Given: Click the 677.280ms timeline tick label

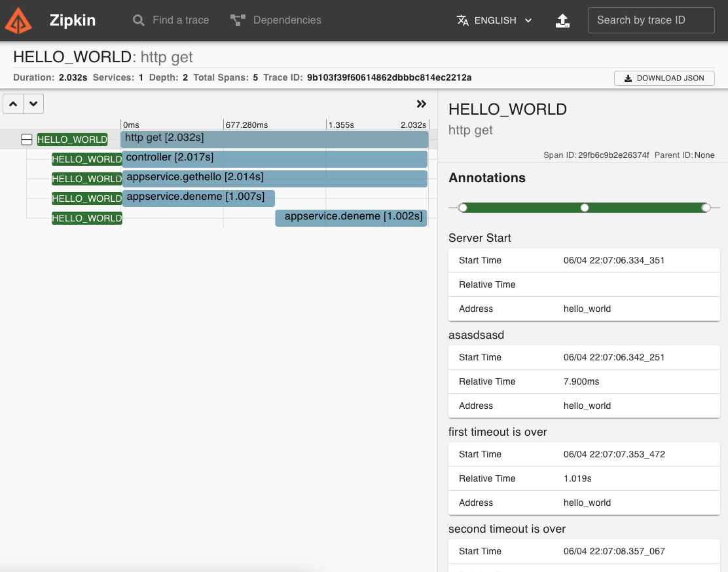Looking at the screenshot, I should [x=247, y=125].
